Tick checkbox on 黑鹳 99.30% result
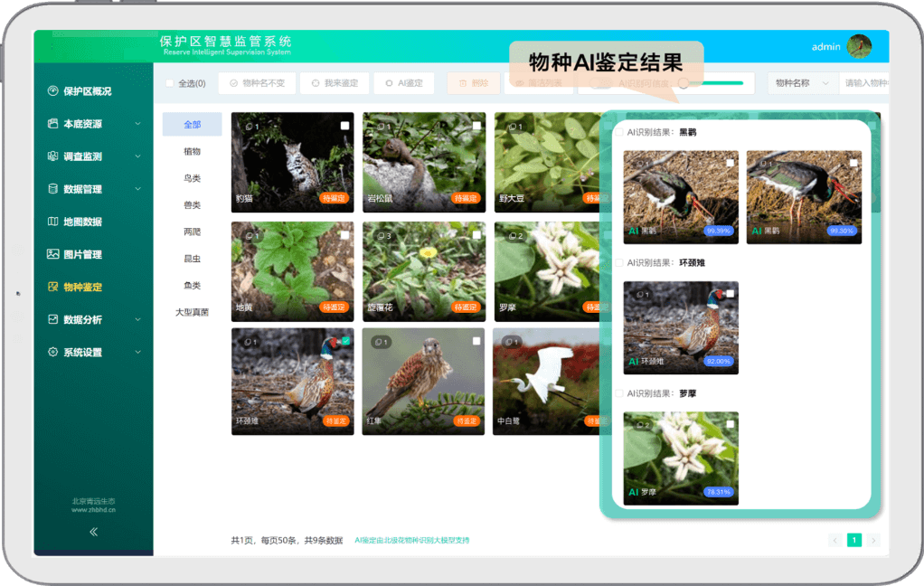 853,163
